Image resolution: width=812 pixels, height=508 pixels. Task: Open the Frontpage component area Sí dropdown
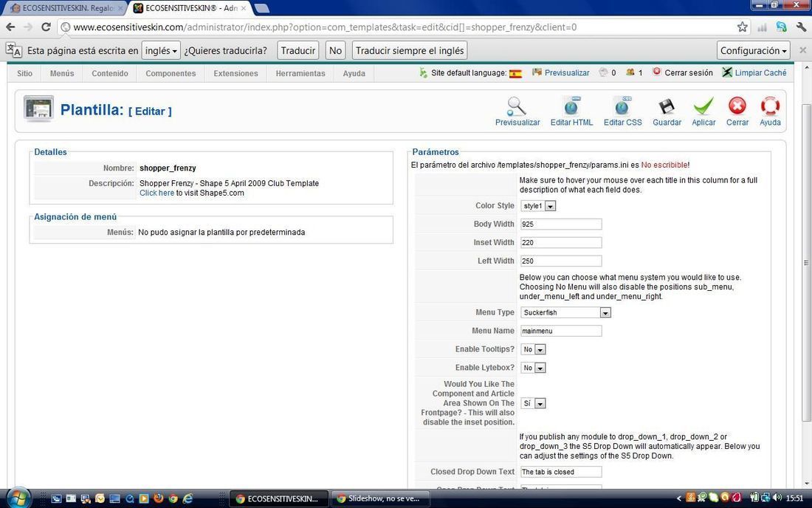[534, 403]
